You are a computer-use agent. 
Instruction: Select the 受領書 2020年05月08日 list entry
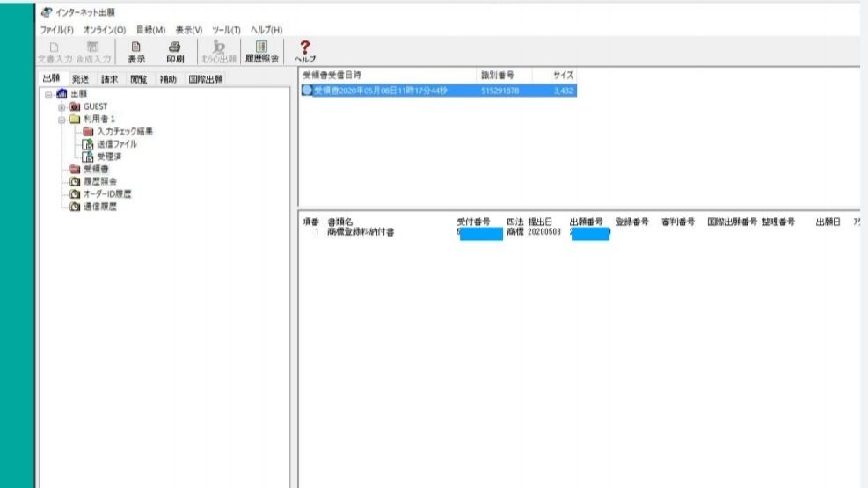coord(380,90)
